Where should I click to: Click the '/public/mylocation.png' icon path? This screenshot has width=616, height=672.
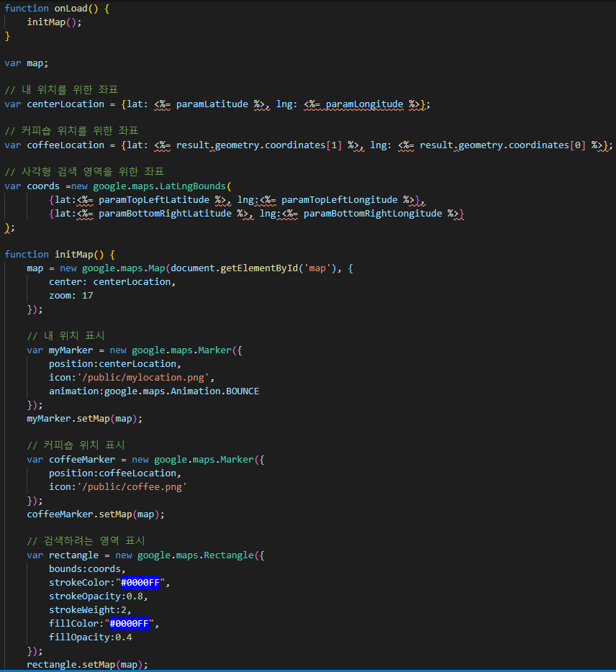[143, 378]
